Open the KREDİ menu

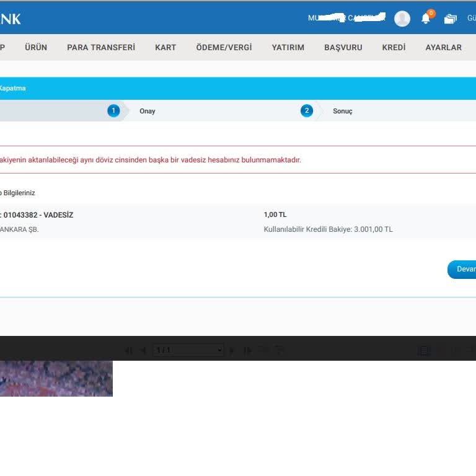(x=394, y=47)
